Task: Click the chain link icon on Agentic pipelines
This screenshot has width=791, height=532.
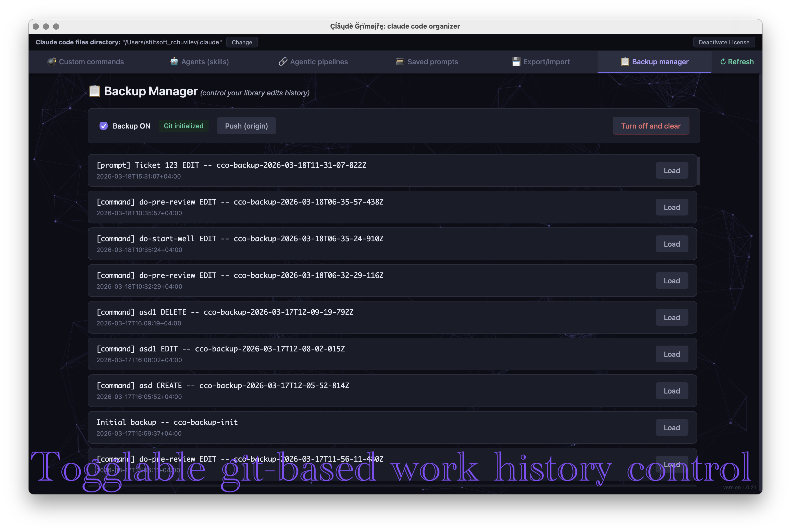Action: pyautogui.click(x=283, y=62)
